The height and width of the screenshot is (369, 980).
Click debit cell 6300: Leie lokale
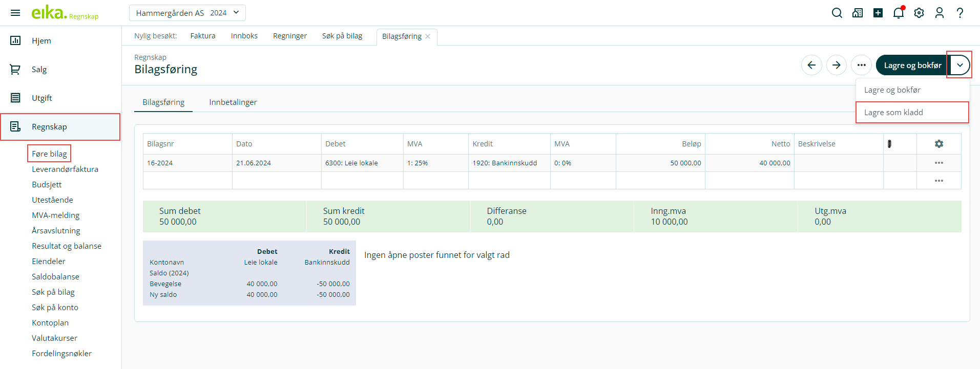coord(362,163)
